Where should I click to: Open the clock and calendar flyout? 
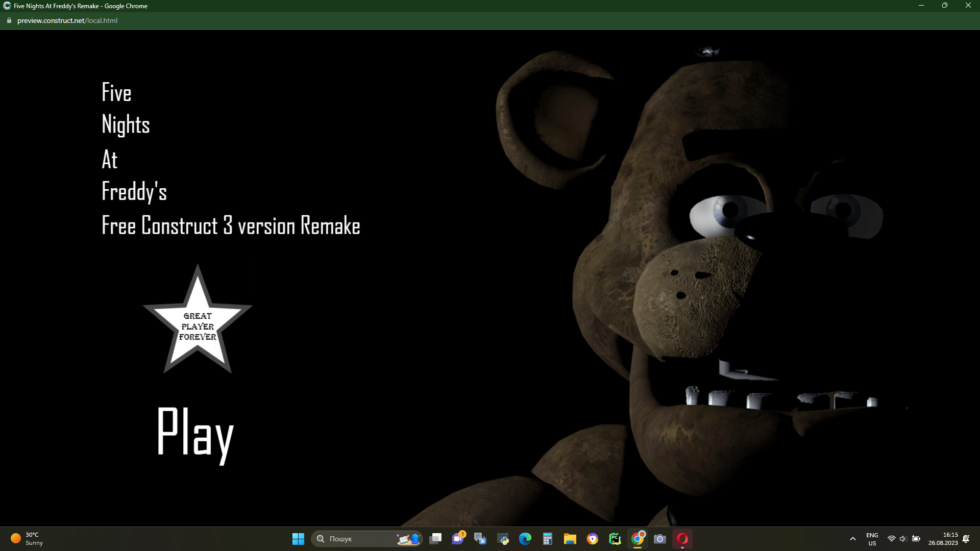coord(943,539)
